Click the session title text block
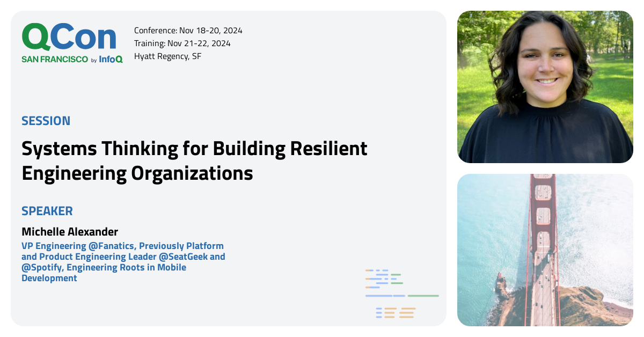This screenshot has height=337, width=644. tap(194, 160)
